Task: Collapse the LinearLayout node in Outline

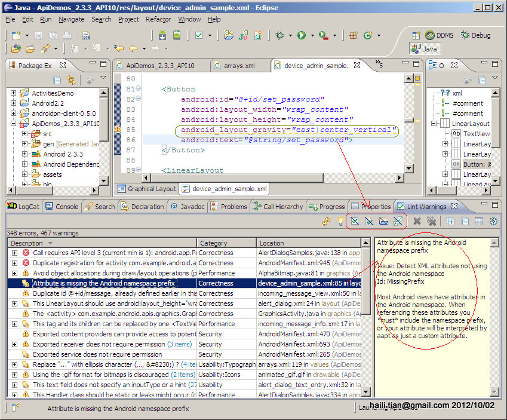Action: pos(434,123)
